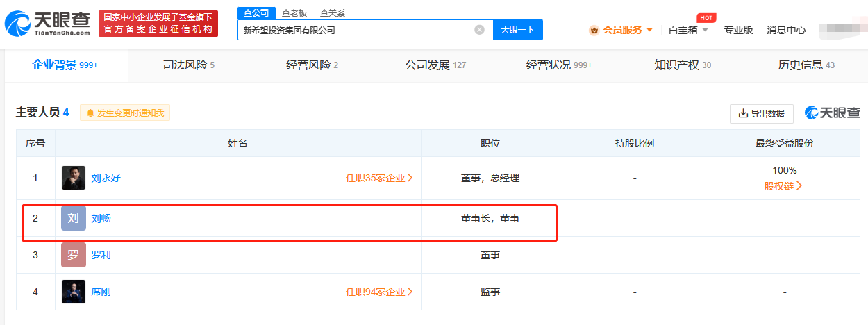This screenshot has width=868, height=325.
Task: Click the blurred user account area
Action: click(x=842, y=30)
